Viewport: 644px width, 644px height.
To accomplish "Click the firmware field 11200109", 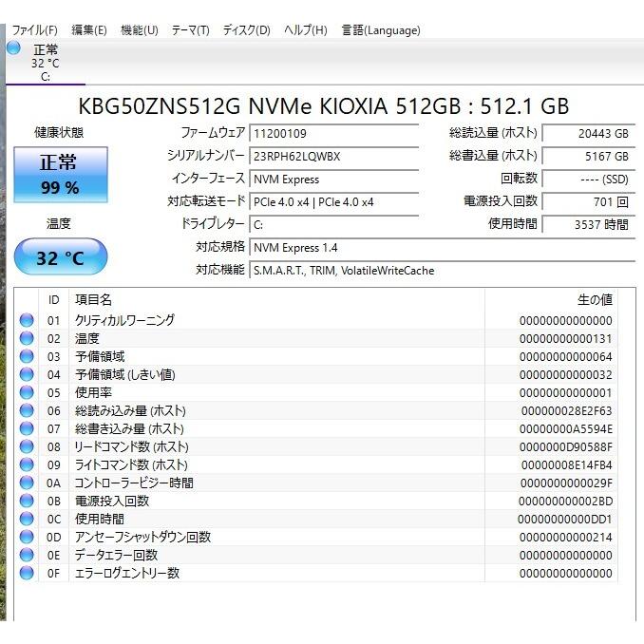I will [x=334, y=134].
